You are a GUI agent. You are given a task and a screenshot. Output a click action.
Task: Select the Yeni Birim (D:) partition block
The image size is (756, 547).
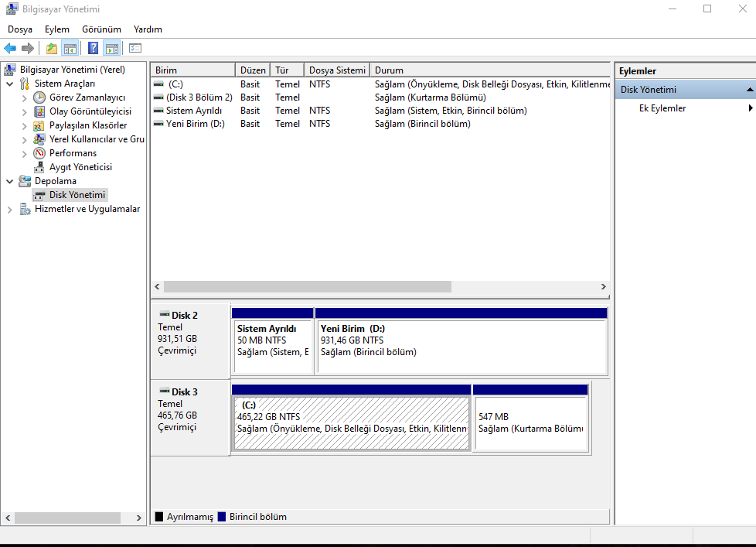click(461, 341)
